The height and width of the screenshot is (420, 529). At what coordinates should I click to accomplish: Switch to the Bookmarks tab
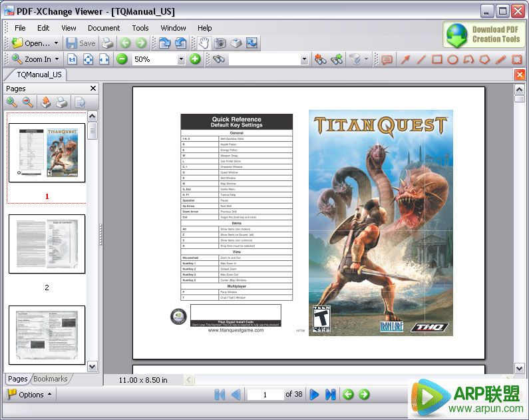51,379
